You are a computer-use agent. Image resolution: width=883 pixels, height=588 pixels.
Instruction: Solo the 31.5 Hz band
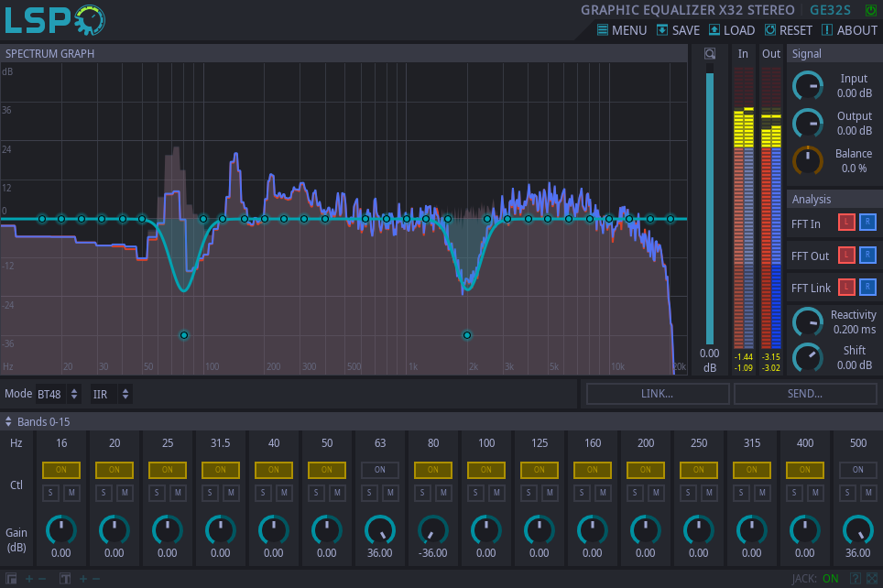[x=210, y=493]
